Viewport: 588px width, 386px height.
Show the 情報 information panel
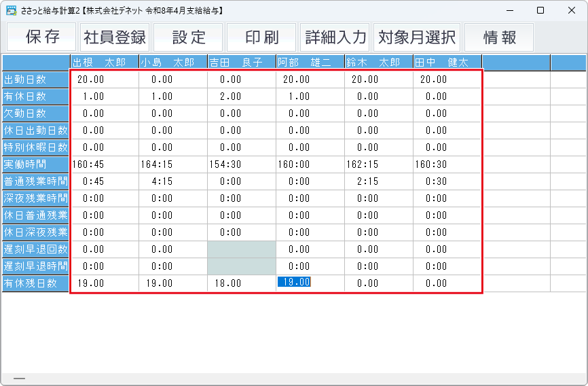(499, 37)
